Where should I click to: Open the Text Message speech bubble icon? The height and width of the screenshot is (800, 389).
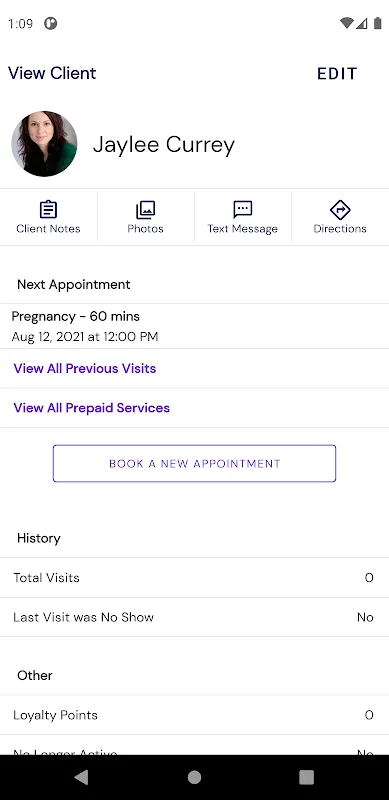click(x=242, y=210)
